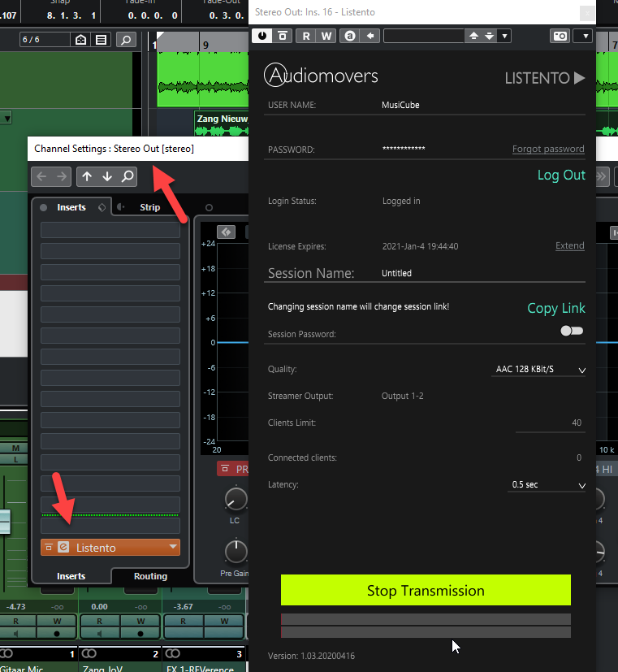Go to next channel with down arrow
The width and height of the screenshot is (618, 672).
click(107, 176)
